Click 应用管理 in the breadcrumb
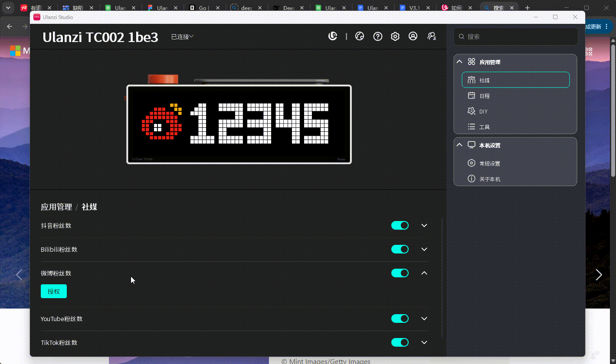The height and width of the screenshot is (364, 616). (x=56, y=207)
